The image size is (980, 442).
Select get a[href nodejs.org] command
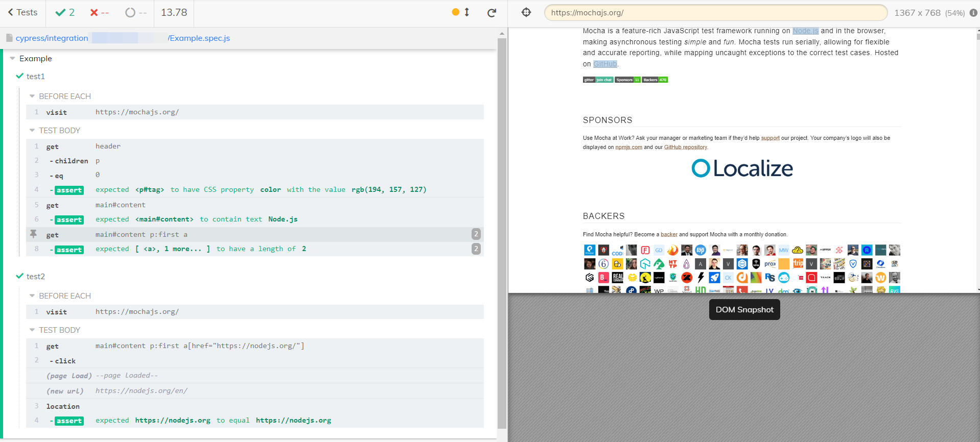(255, 346)
